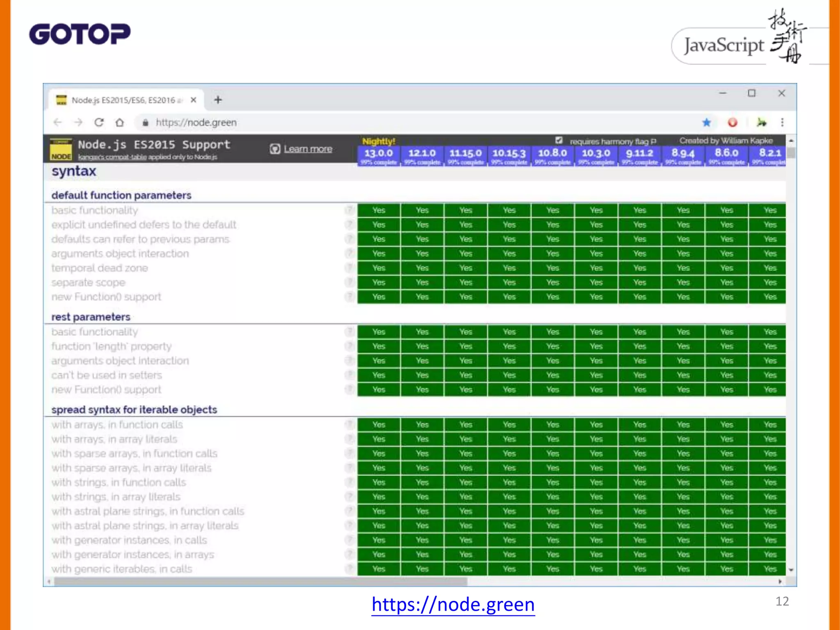
Task: Open the red Opera-style extension icon
Action: (733, 122)
